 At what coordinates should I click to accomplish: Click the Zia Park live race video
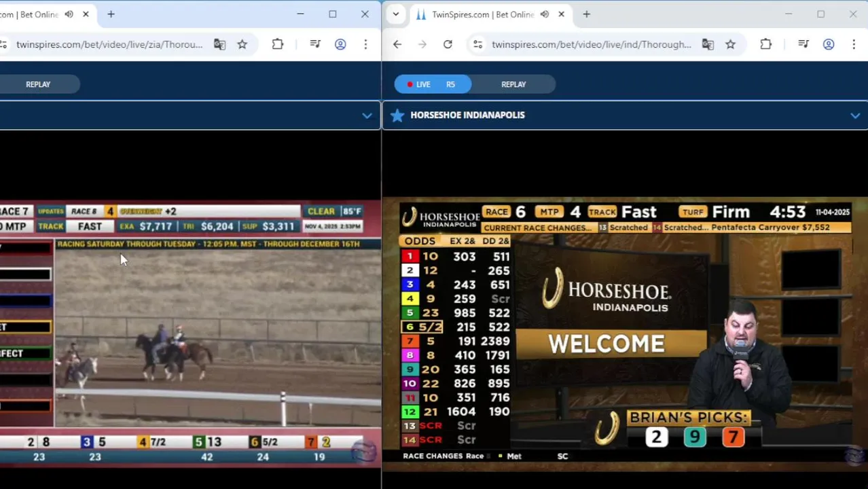(x=190, y=333)
